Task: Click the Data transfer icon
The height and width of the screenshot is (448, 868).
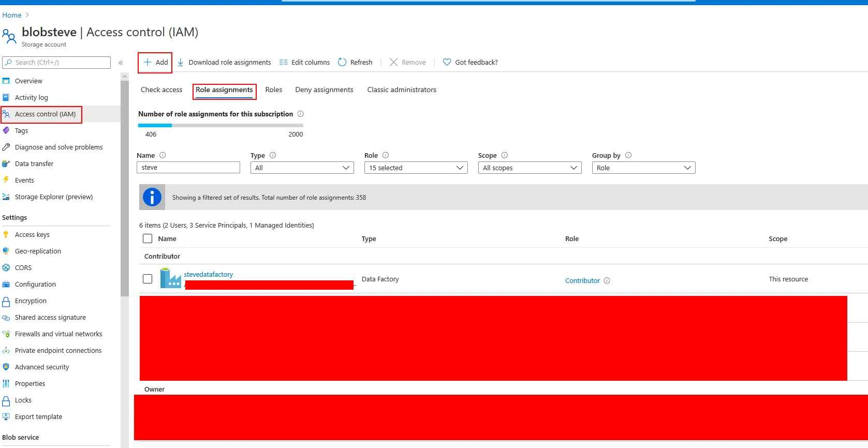Action: (x=6, y=163)
